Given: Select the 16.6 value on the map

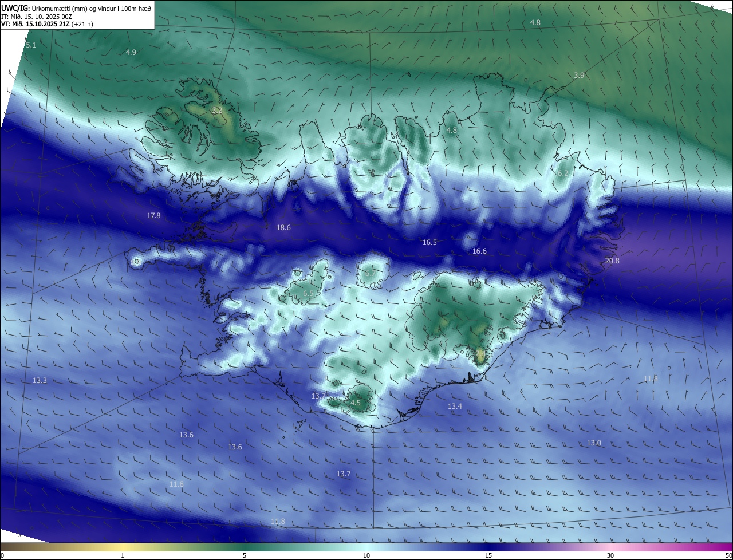Looking at the screenshot, I should [x=479, y=251].
